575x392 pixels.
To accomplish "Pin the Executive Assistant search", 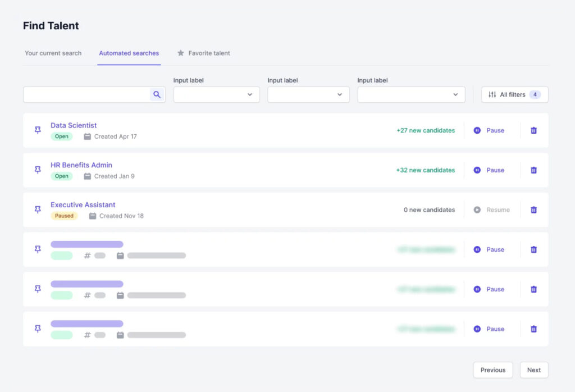I will coord(38,209).
